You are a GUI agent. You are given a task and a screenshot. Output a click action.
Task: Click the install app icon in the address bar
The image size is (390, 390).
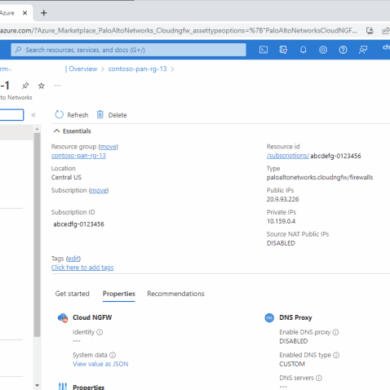point(370,31)
